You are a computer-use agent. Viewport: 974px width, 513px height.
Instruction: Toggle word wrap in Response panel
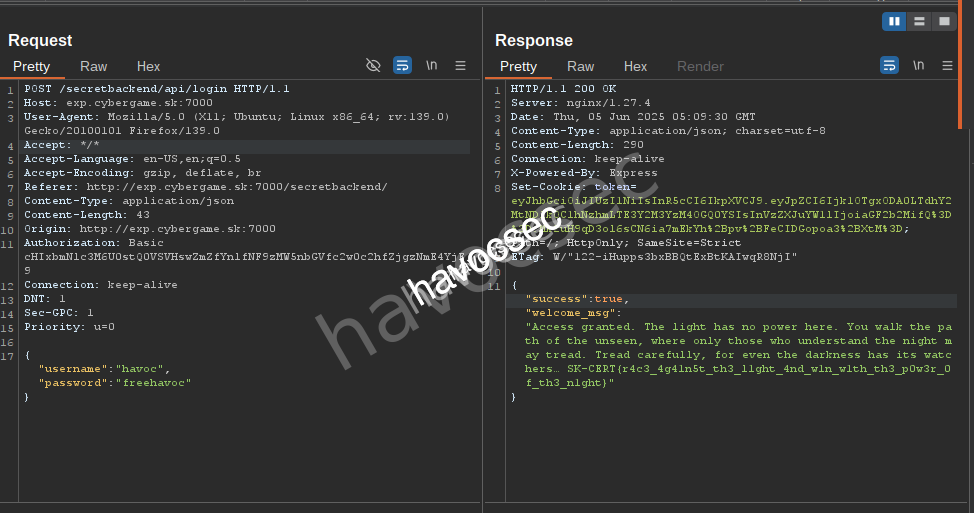coord(889,66)
